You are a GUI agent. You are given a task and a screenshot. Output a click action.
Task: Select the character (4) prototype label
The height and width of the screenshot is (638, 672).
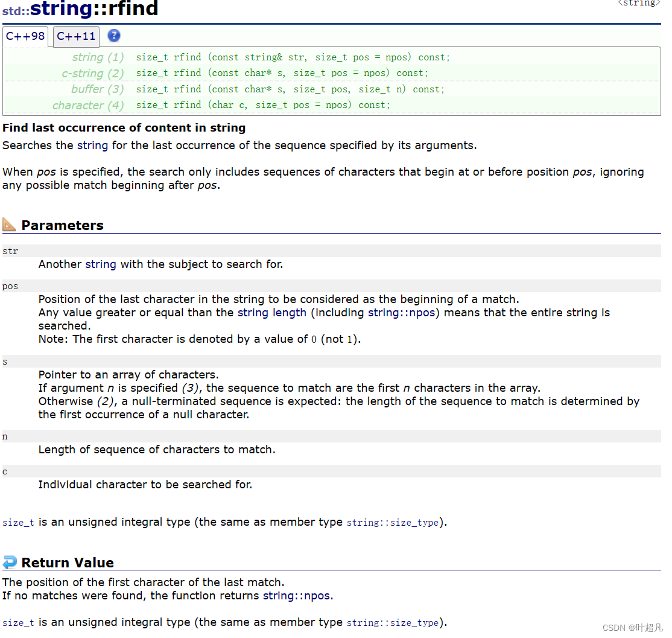click(x=88, y=105)
